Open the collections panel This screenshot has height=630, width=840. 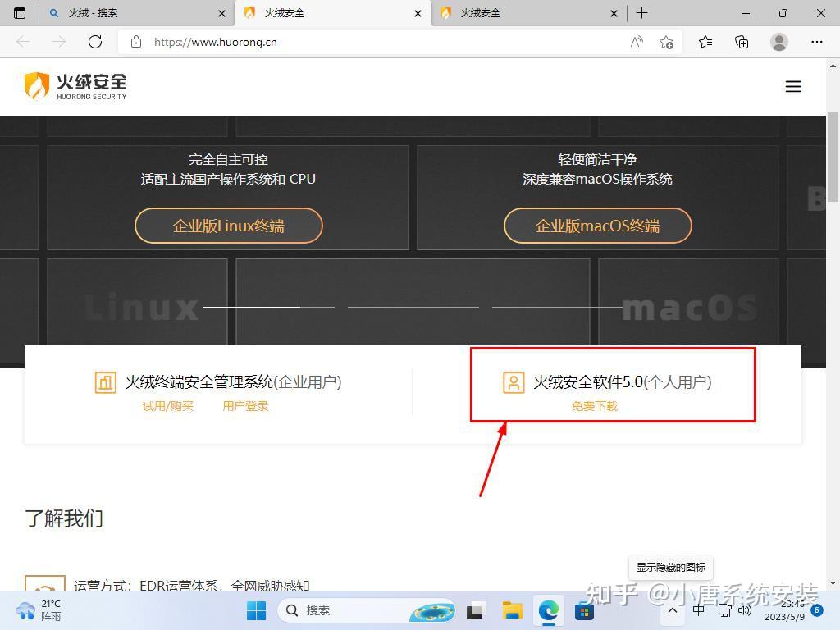pos(742,42)
